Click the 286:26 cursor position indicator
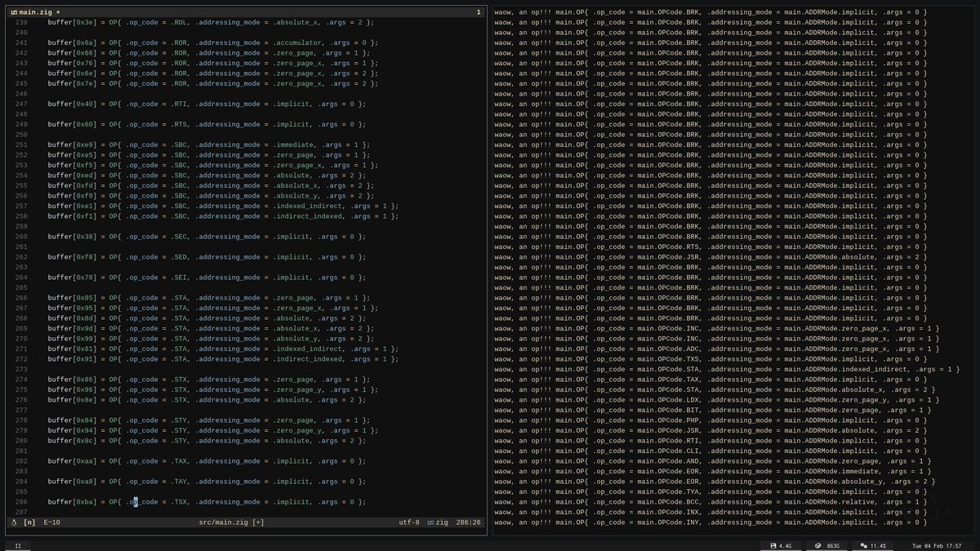980x551 pixels. click(470, 522)
